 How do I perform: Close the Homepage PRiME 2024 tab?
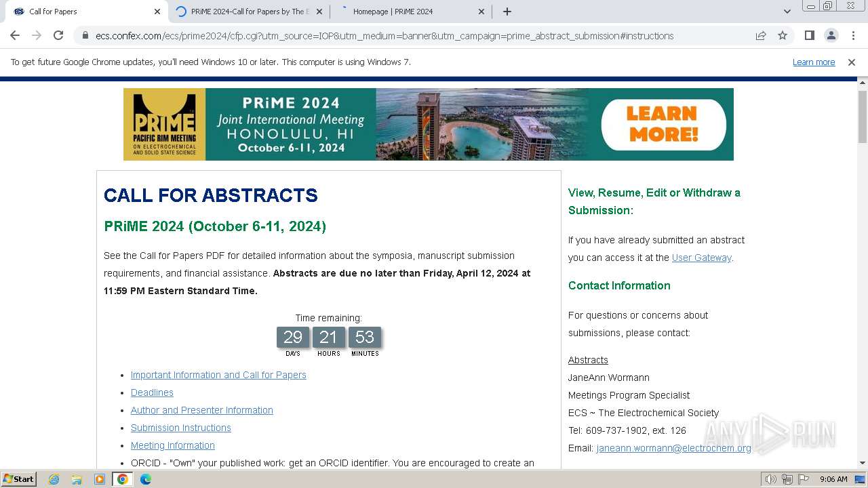(481, 12)
